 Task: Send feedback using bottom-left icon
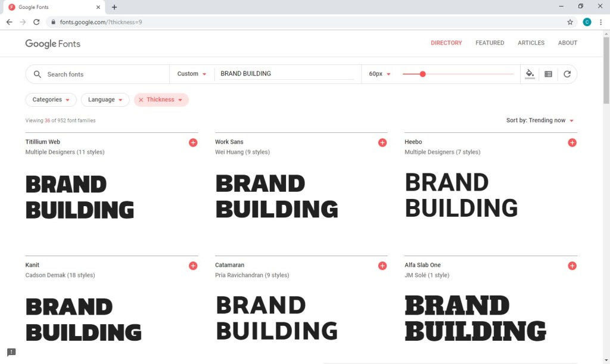11,352
